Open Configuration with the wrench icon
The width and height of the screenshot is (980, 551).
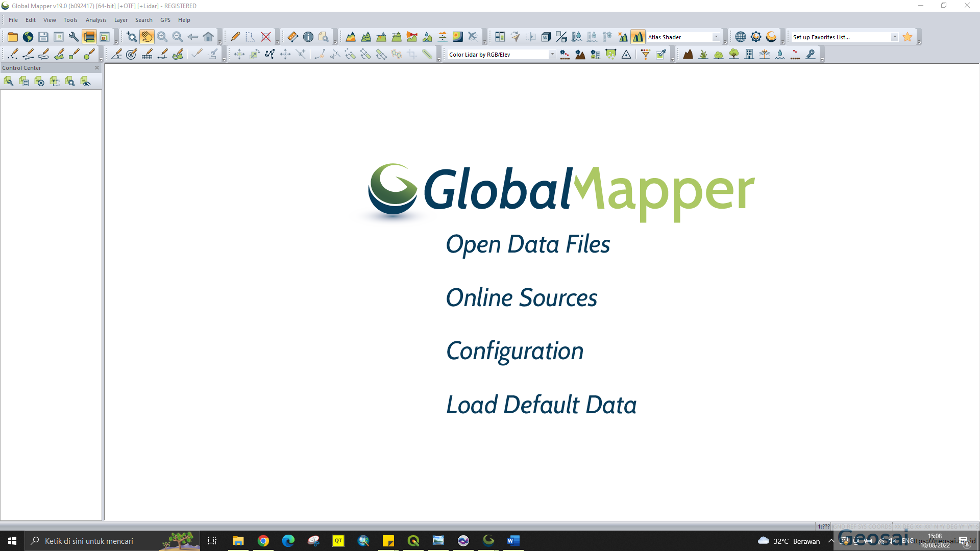(x=74, y=37)
